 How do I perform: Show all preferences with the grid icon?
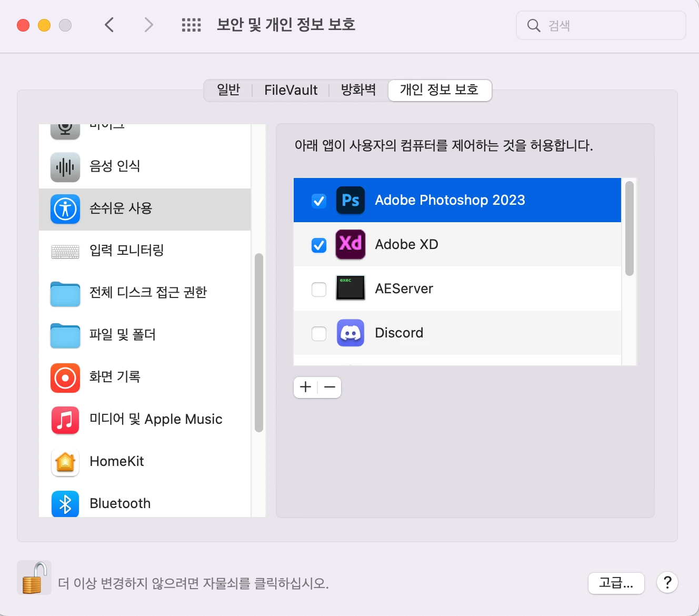(192, 25)
